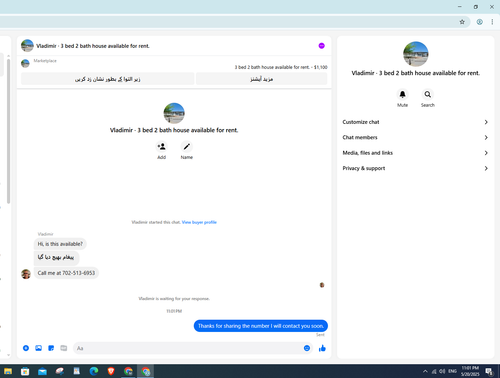The height and width of the screenshot is (378, 500).
Task: Click the Marketplace listing small thumbnail
Action: click(25, 63)
